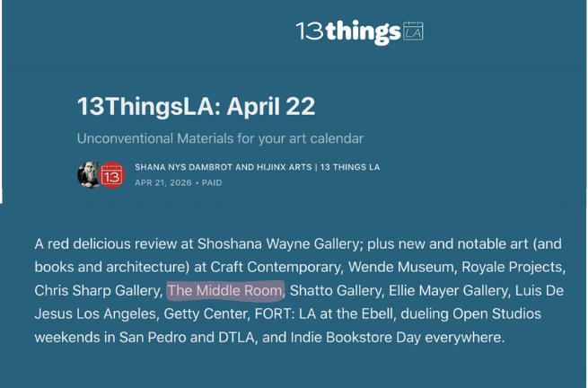Click the red 13 calendar avatar
Image resolution: width=588 pixels, height=388 pixels.
(111, 175)
